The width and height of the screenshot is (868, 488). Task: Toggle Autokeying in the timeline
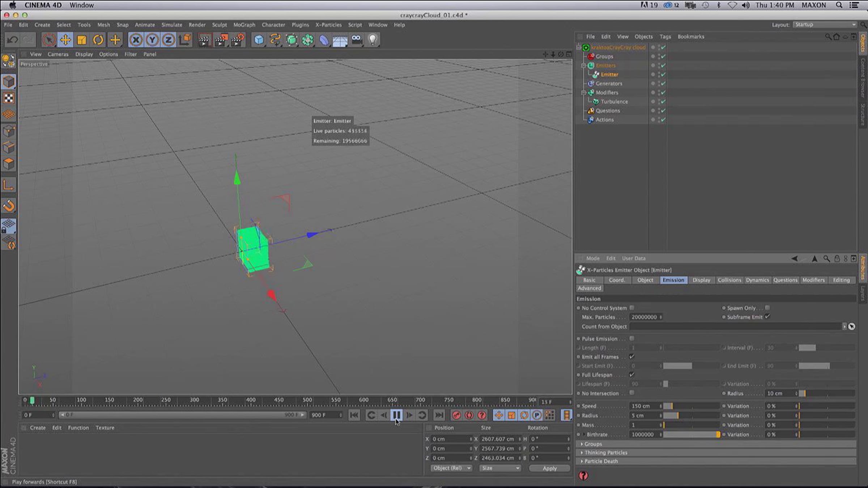click(469, 415)
